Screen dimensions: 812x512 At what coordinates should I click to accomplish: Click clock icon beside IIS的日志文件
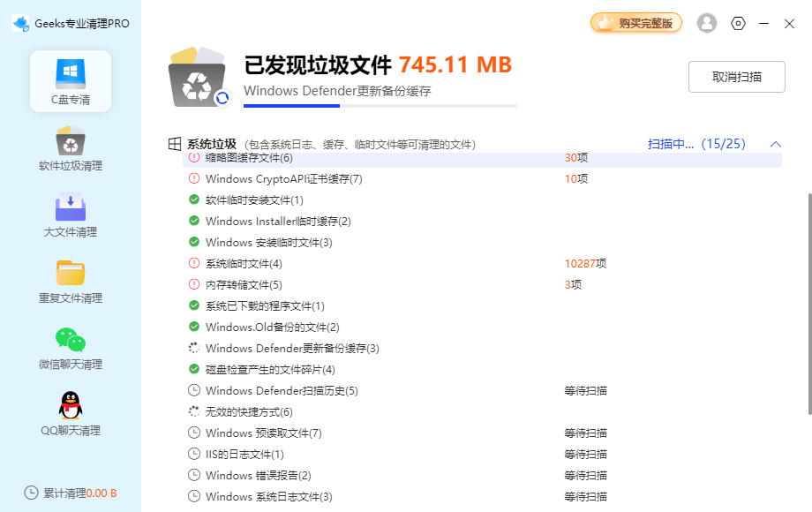(193, 454)
